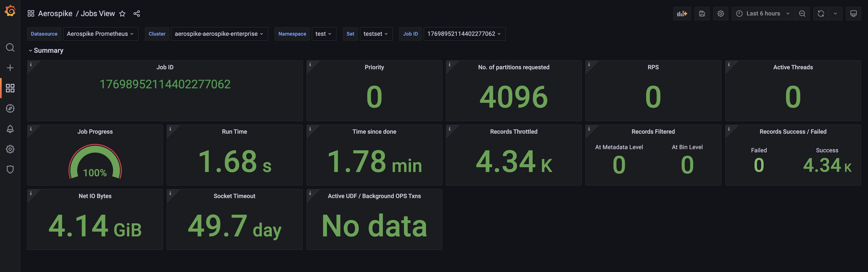Viewport: 868px width, 272px height.
Task: Open the Datasource Aerospike Prometheus dropdown
Action: [100, 34]
